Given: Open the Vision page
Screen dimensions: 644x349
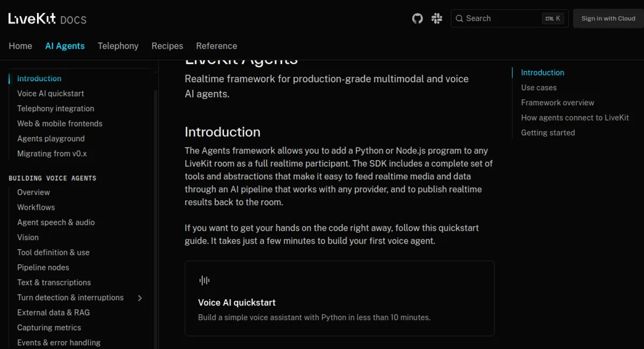Looking at the screenshot, I should pos(28,237).
